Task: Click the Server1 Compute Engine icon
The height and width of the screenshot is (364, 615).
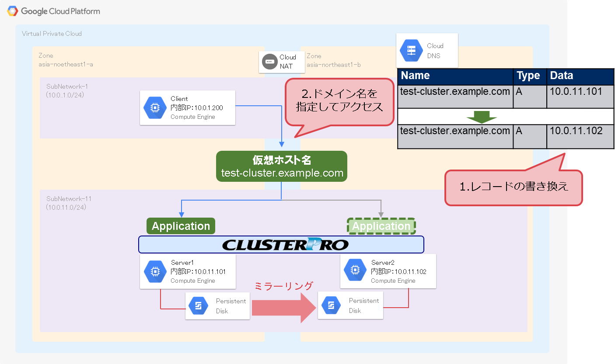Action: click(x=154, y=271)
